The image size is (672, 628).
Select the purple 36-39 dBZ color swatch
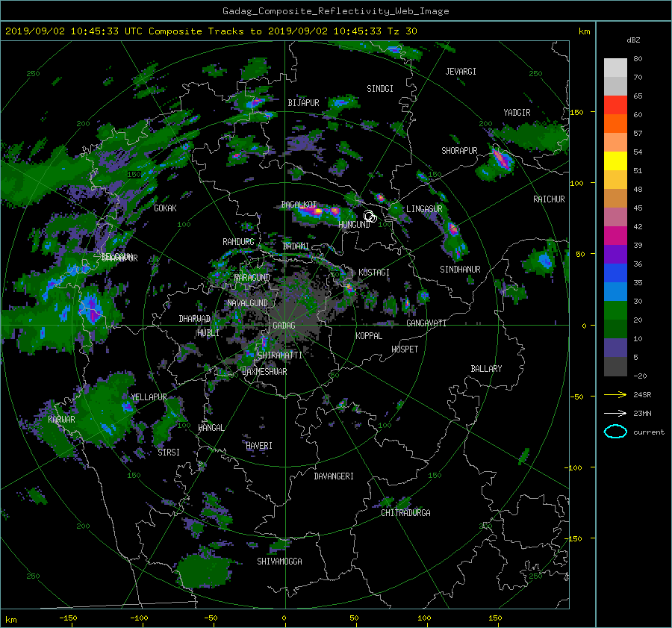tap(615, 254)
